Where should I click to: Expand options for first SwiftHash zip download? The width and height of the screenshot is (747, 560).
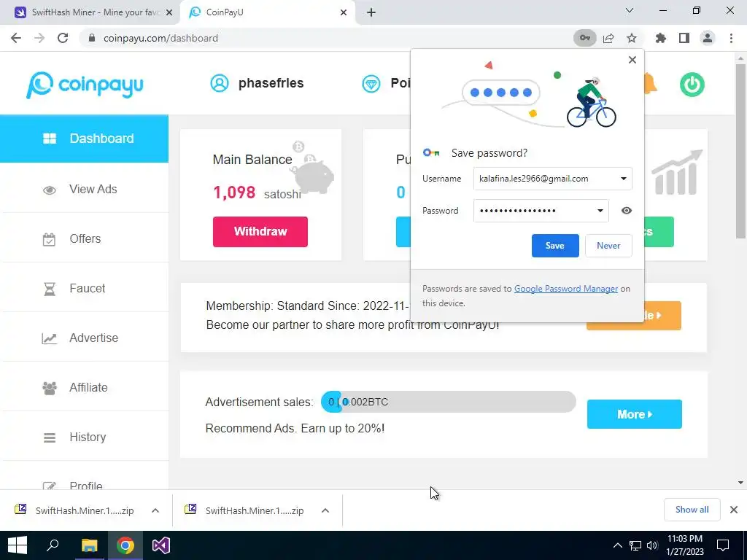pos(155,510)
